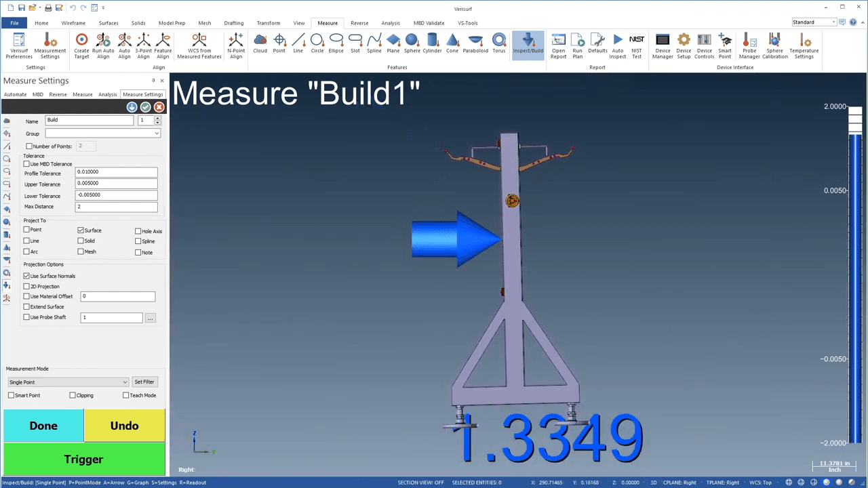Click Open Report

559,45
